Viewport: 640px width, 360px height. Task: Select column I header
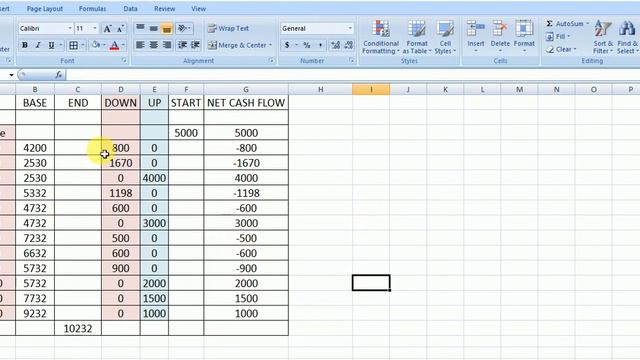click(371, 89)
